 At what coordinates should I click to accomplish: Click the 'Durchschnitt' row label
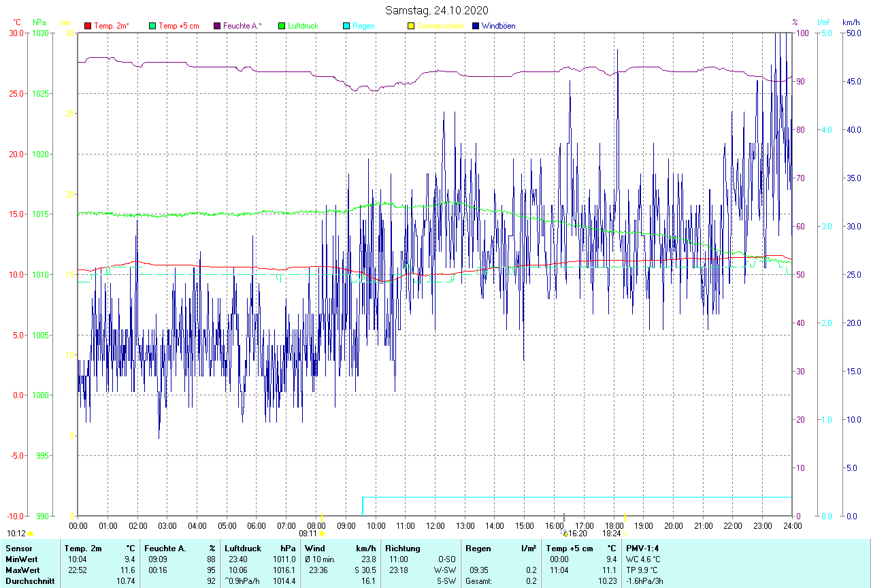tap(29, 581)
